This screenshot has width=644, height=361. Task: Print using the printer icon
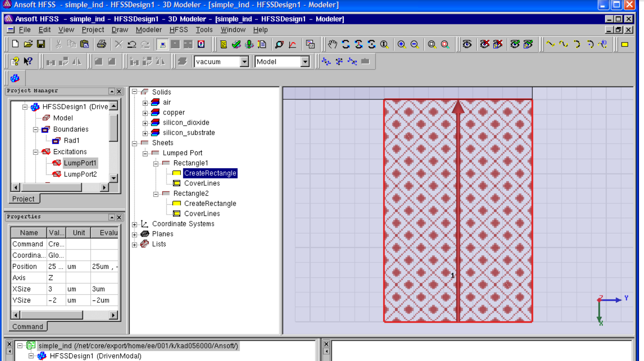click(102, 44)
